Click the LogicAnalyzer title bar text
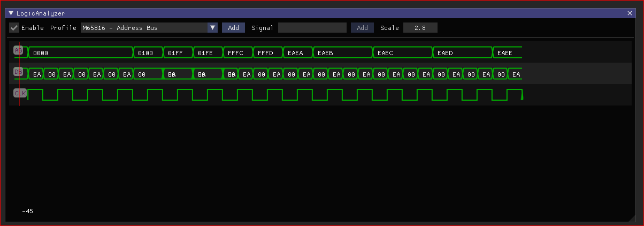This screenshot has width=644, height=226. [x=41, y=13]
